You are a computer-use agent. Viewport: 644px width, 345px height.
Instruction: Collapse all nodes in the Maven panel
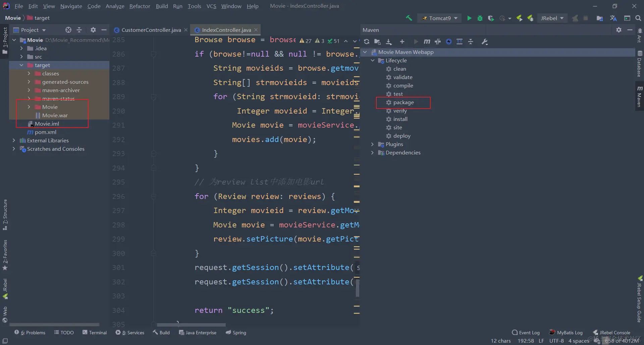(x=471, y=42)
